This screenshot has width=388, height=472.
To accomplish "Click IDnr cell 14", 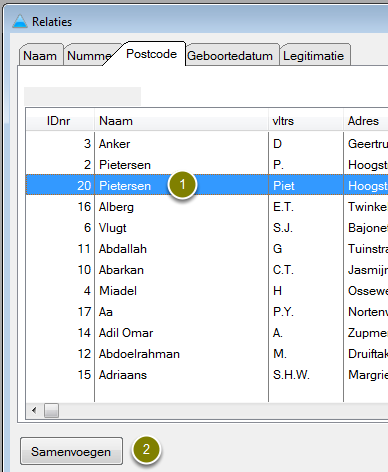I will tap(60, 333).
